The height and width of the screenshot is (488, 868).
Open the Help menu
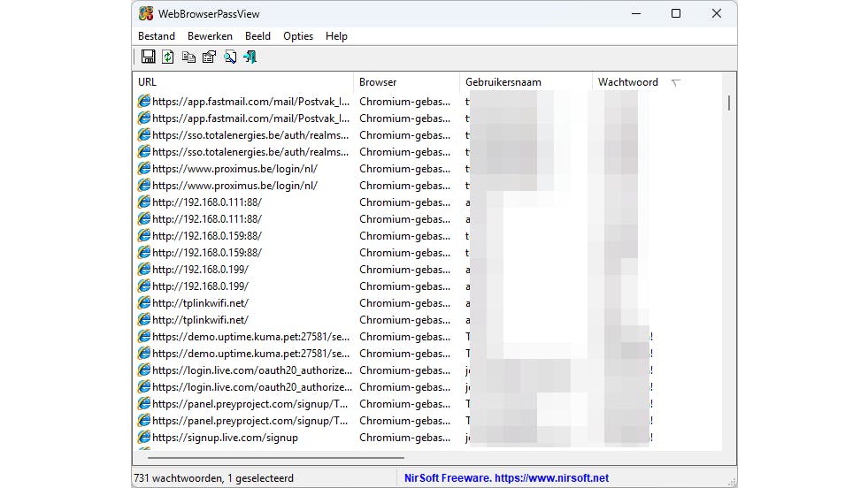point(336,36)
